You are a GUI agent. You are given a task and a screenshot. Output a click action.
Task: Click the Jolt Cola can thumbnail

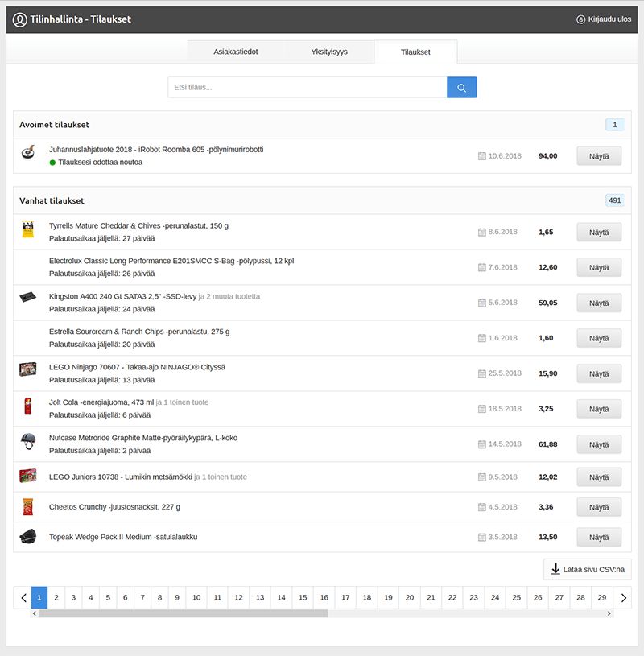pyautogui.click(x=28, y=406)
